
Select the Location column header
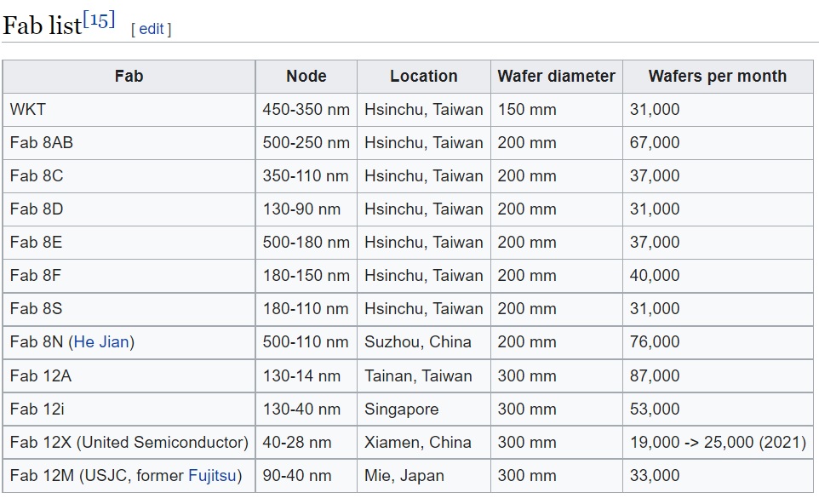pyautogui.click(x=423, y=77)
